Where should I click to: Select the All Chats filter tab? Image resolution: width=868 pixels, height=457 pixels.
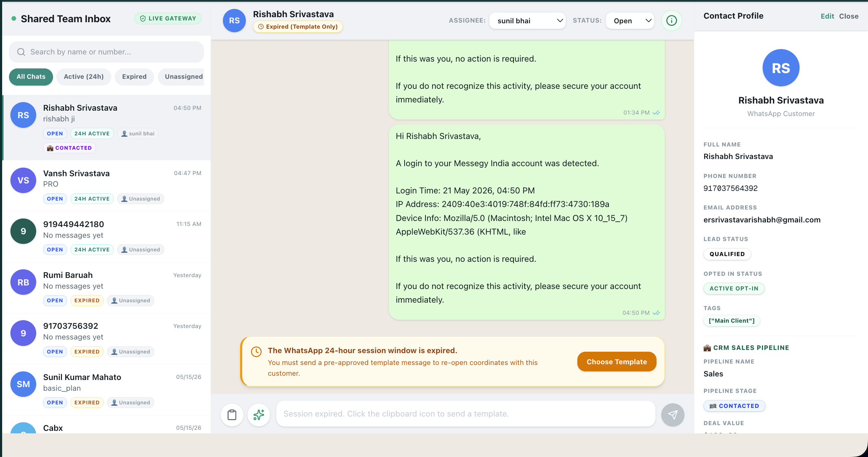point(31,77)
